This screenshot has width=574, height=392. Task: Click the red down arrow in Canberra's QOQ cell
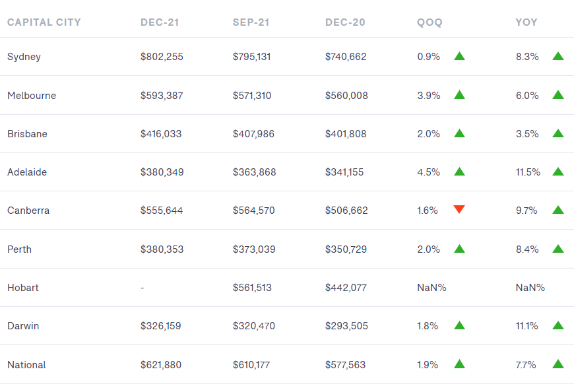(459, 210)
